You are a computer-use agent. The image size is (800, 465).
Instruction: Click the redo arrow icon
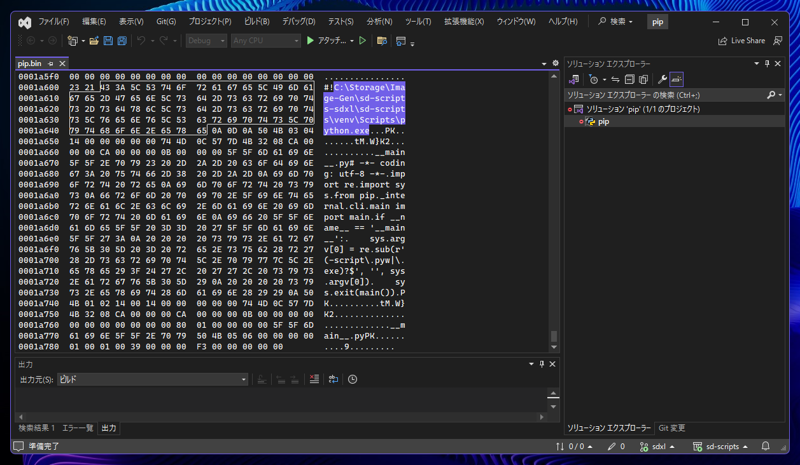(x=164, y=41)
